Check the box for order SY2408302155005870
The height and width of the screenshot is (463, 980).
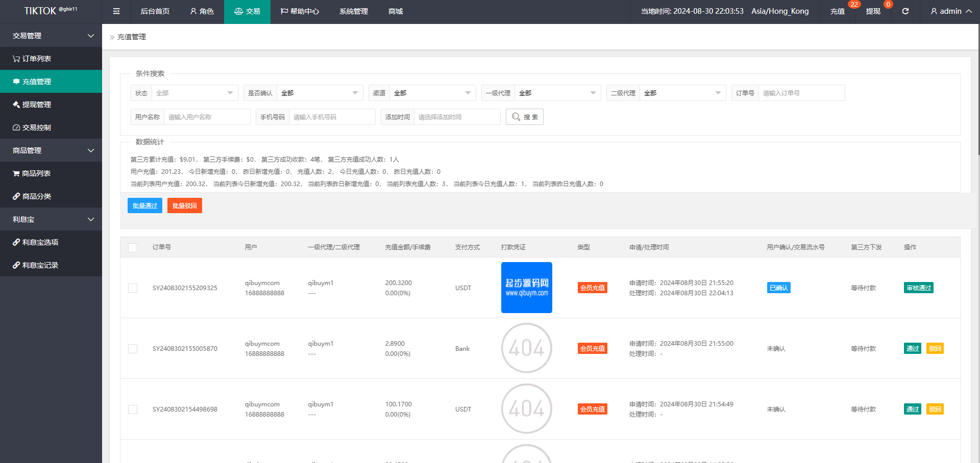click(x=133, y=349)
